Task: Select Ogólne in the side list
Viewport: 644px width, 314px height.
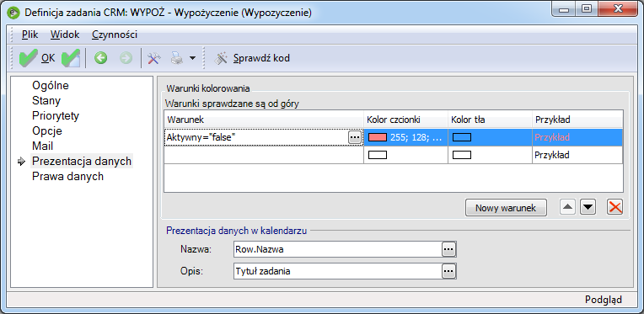Action: (x=51, y=86)
